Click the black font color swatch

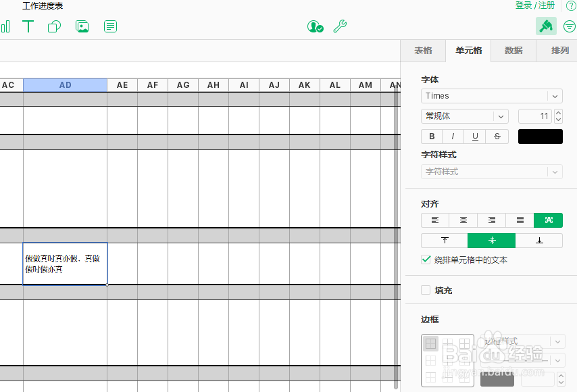[x=541, y=136]
